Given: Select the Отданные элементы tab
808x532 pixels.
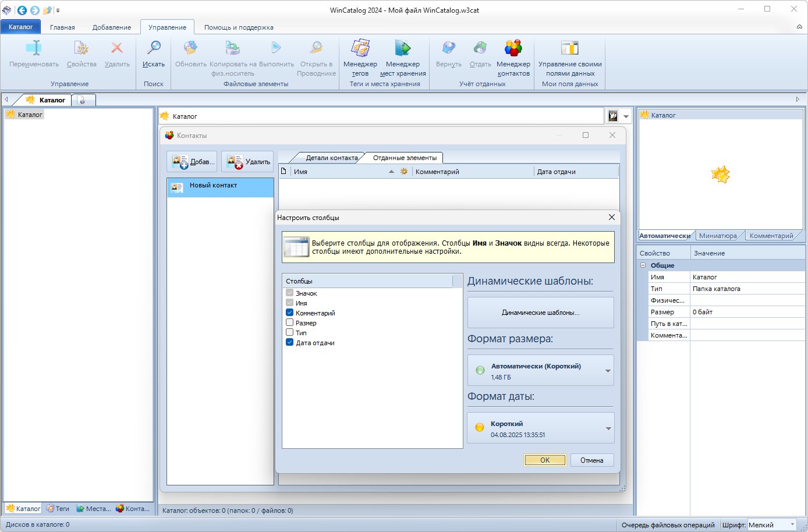Looking at the screenshot, I should pyautogui.click(x=405, y=158).
